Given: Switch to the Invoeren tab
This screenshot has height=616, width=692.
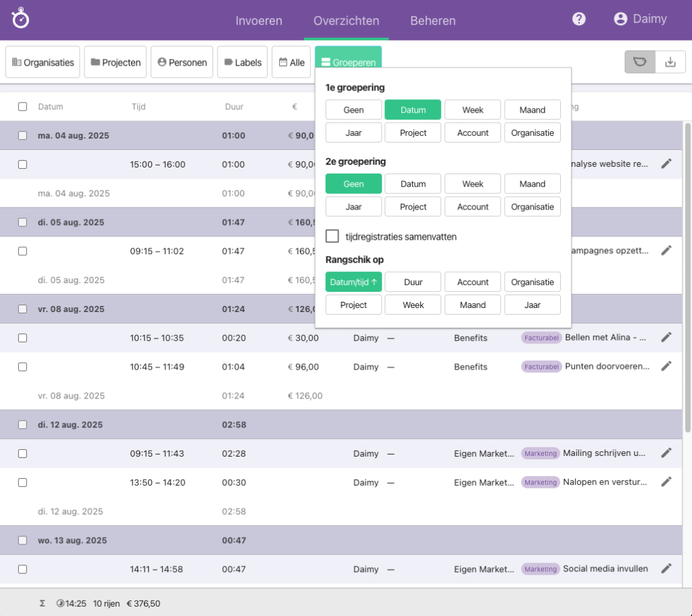Looking at the screenshot, I should [259, 21].
